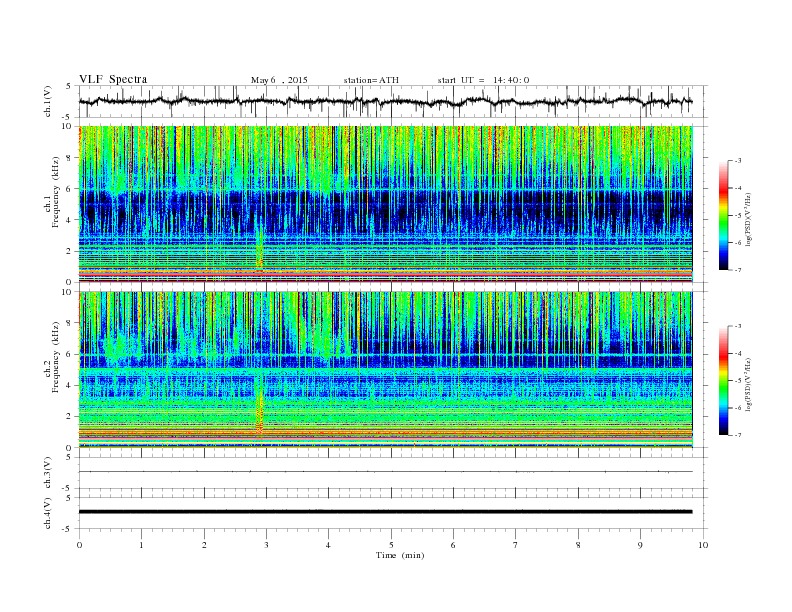Click the time axis tick label "6"

pyautogui.click(x=453, y=545)
